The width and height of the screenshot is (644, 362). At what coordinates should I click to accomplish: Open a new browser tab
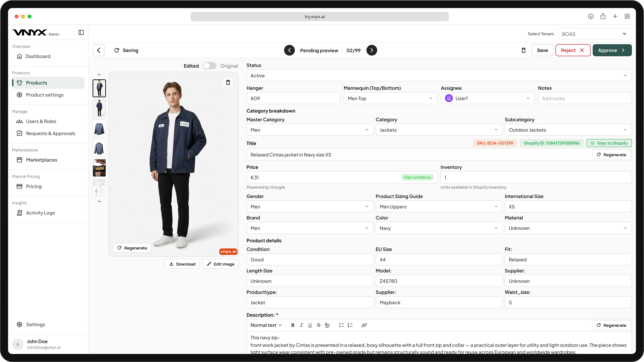(615, 16)
